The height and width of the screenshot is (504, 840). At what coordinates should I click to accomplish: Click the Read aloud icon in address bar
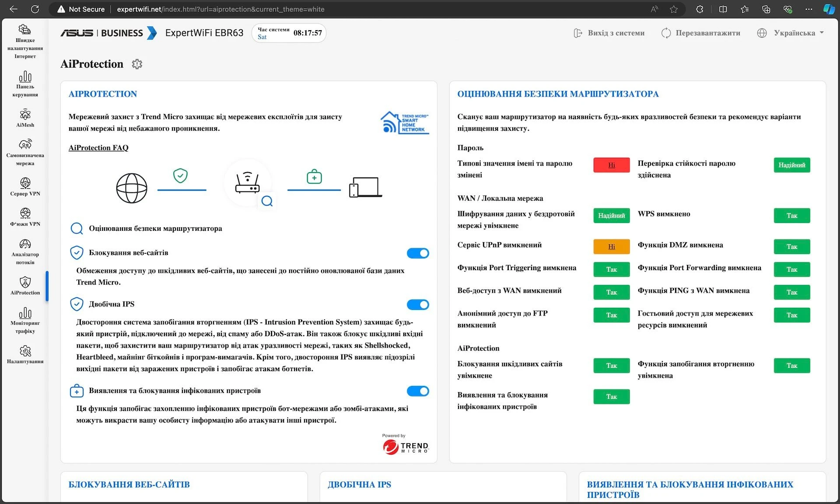click(x=654, y=9)
